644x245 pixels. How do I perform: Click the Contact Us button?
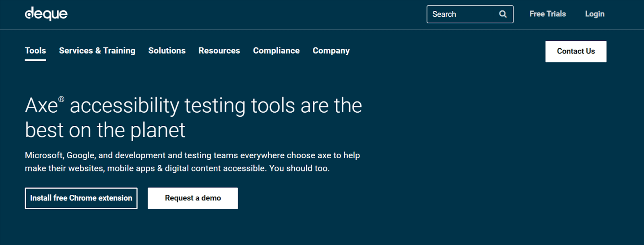point(576,51)
